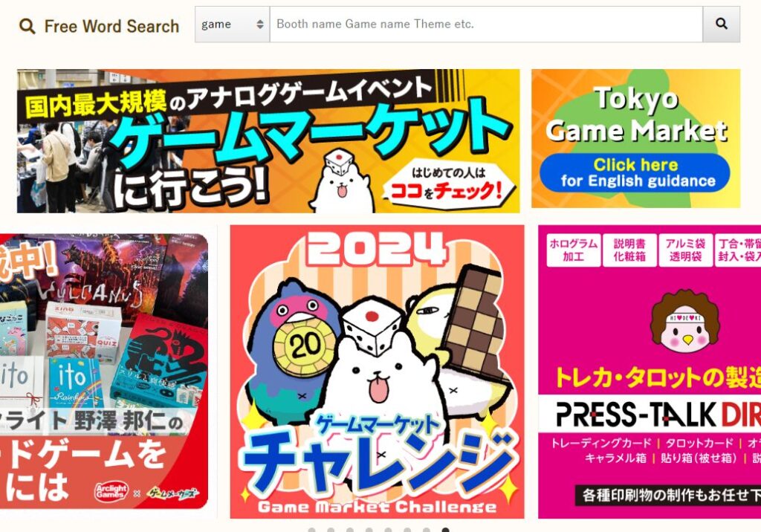Open the PRESS-TALK DIRECT advertisement slide

(650, 372)
